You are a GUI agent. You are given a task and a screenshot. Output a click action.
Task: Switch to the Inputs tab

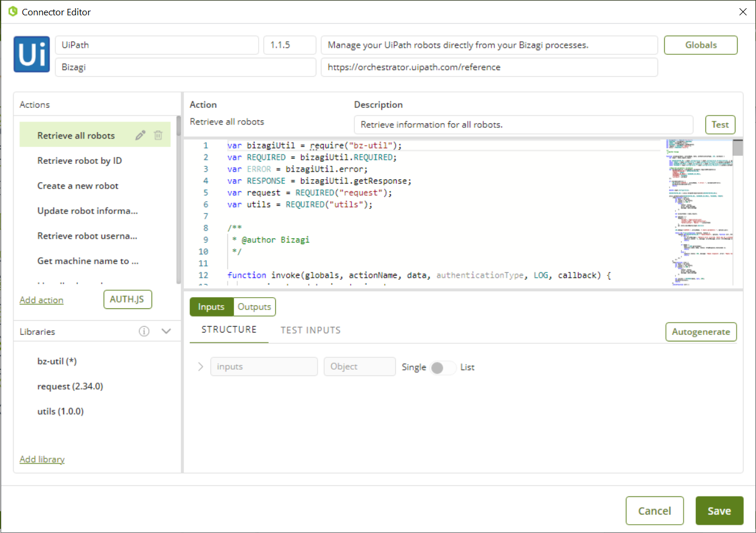212,307
